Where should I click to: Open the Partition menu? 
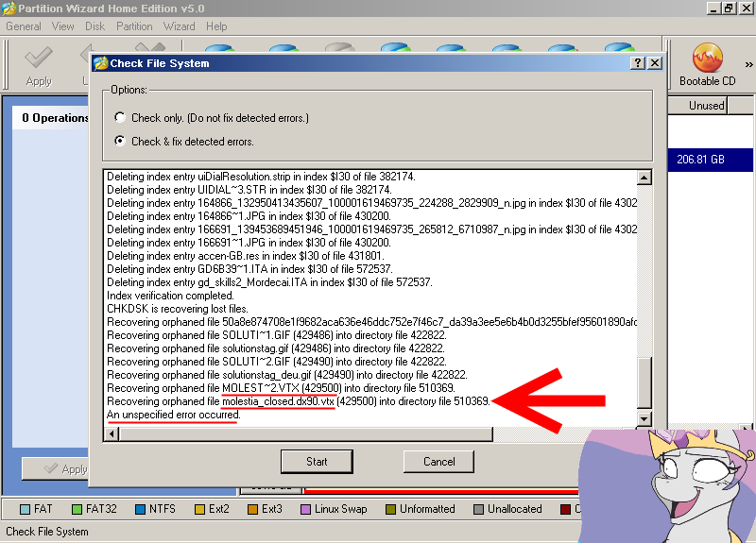(134, 26)
